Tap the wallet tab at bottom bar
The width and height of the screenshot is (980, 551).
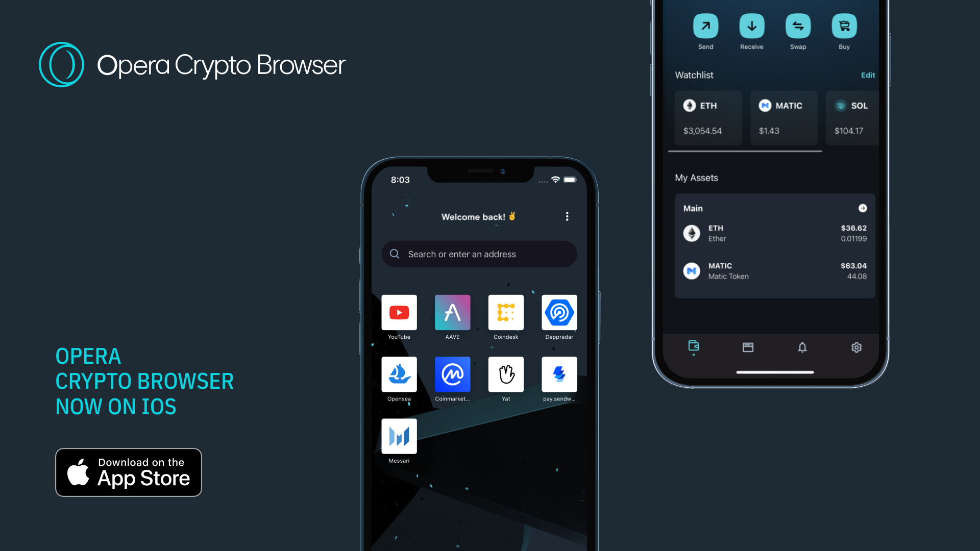(693, 347)
